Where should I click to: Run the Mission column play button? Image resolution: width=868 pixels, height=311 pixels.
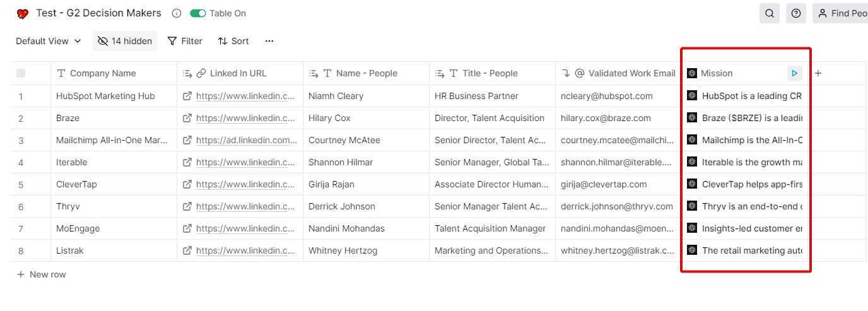[794, 73]
